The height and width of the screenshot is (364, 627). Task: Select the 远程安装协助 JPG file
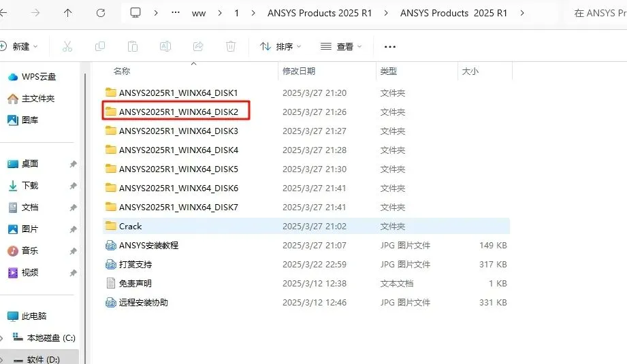pyautogui.click(x=136, y=303)
